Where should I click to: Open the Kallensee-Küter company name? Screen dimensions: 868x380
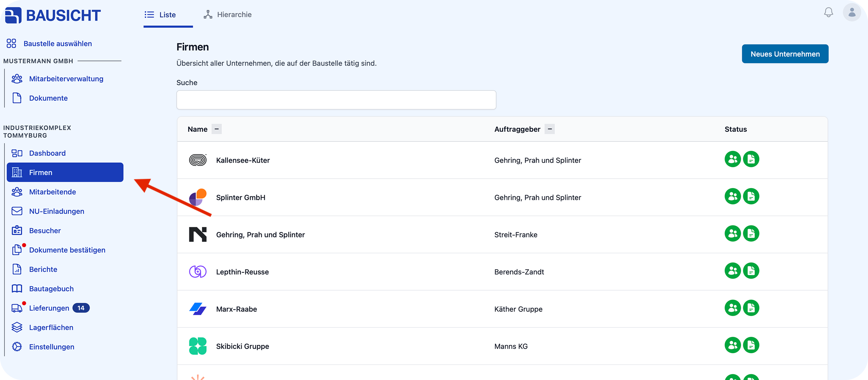pos(243,160)
